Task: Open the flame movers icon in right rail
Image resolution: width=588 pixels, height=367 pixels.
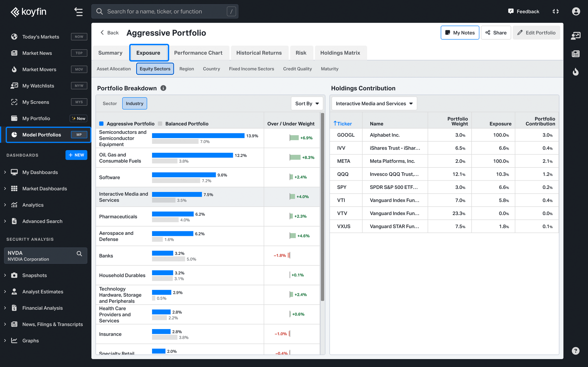Action: pyautogui.click(x=575, y=72)
